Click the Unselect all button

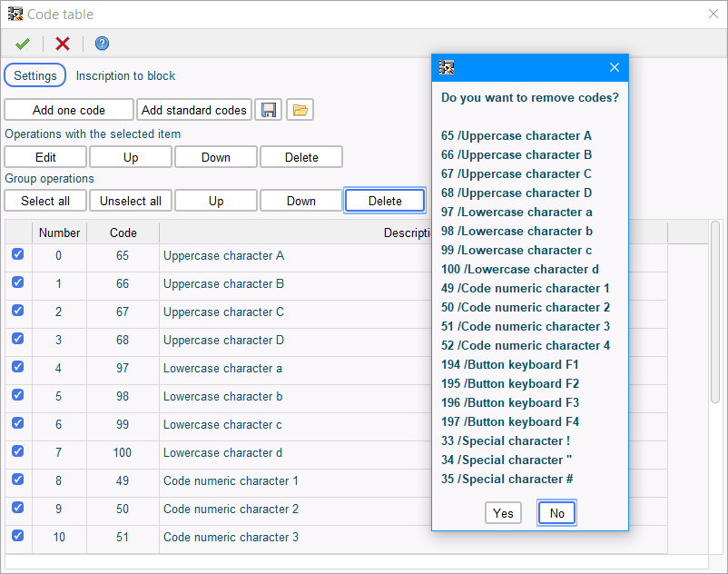(x=131, y=201)
